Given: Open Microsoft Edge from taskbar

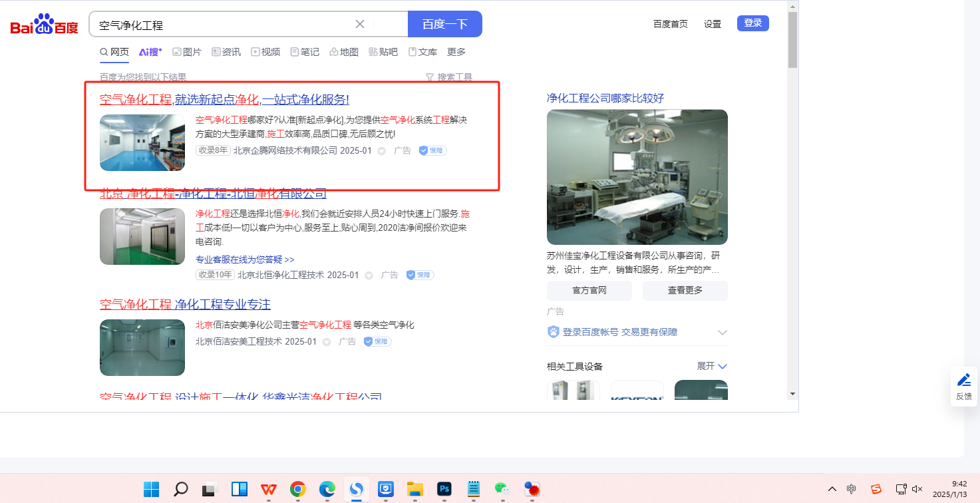Looking at the screenshot, I should click(327, 489).
